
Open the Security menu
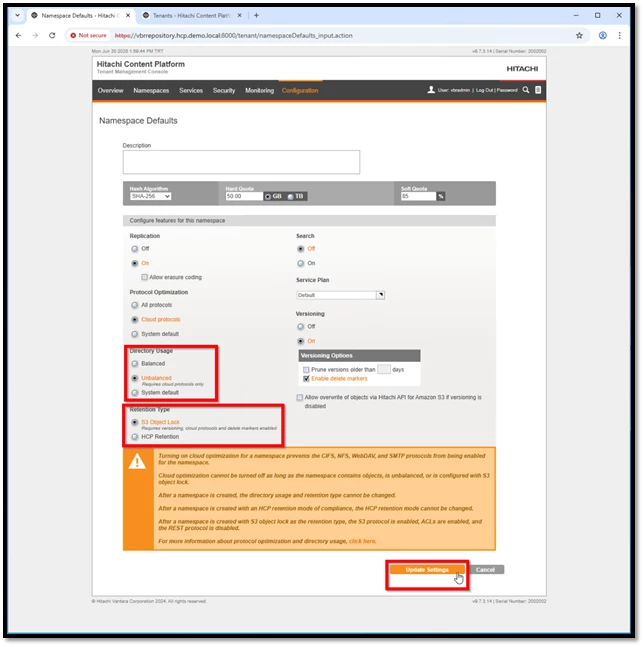click(224, 90)
